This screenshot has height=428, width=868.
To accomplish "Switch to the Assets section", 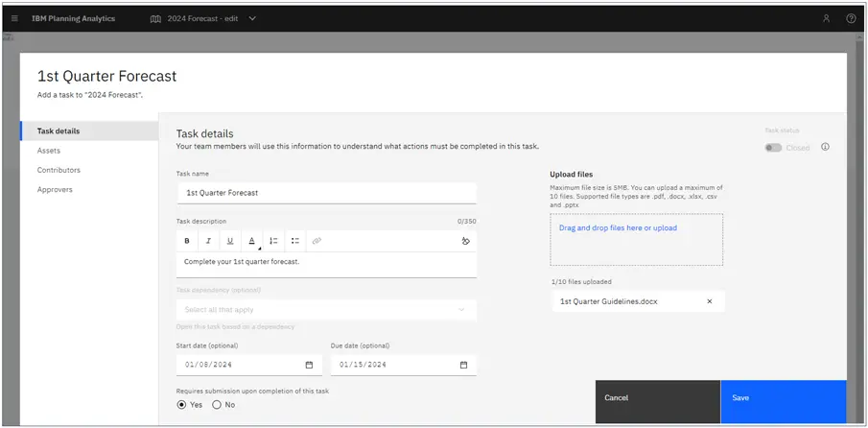I will (49, 151).
